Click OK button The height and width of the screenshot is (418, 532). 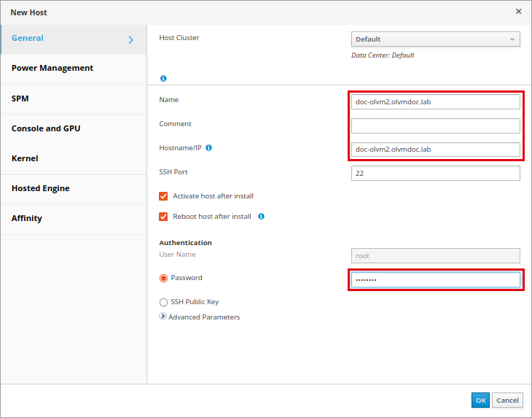480,400
